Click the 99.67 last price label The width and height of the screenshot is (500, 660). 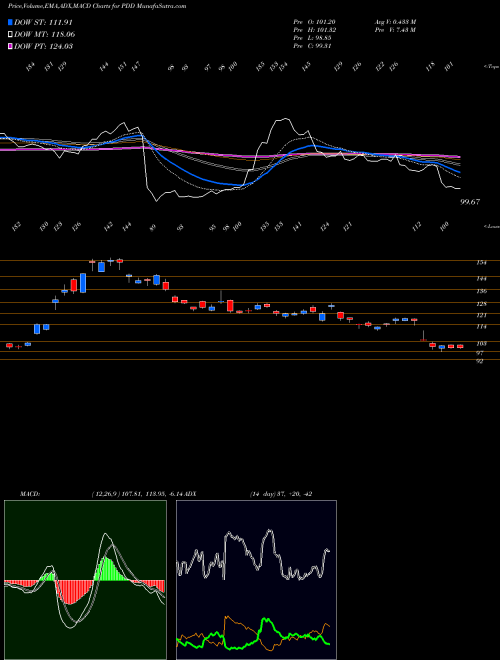470,202
